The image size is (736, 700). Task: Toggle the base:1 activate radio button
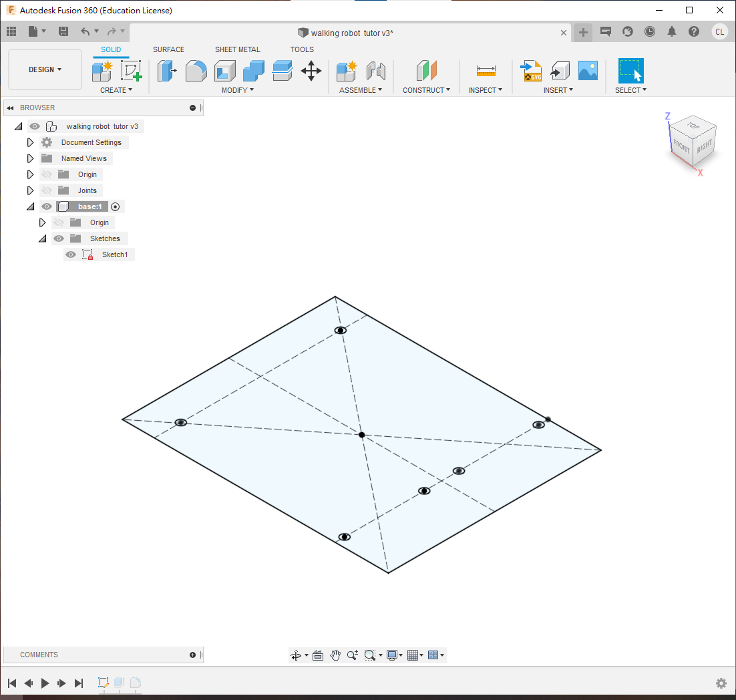116,206
